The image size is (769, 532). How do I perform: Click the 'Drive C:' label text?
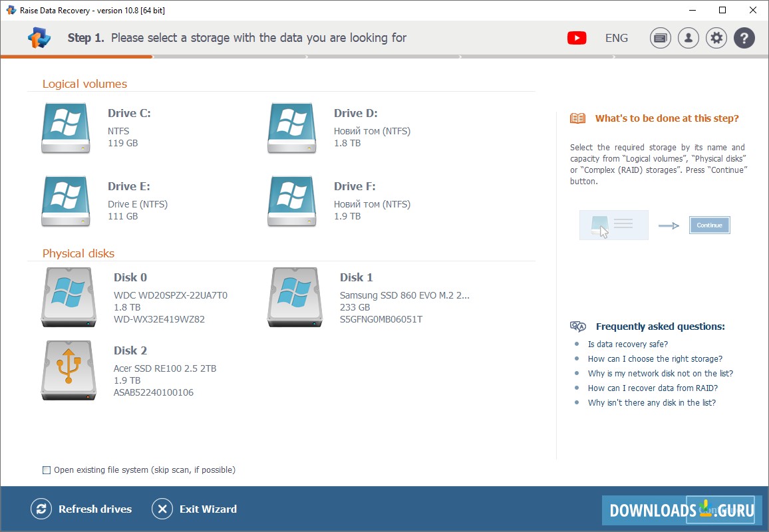click(x=130, y=113)
